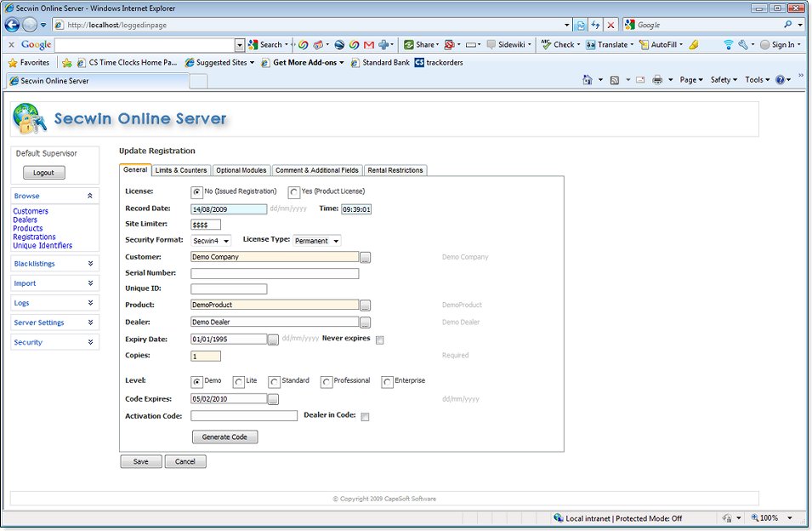The height and width of the screenshot is (531, 812).
Task: Open the Customer lookup ellipsis button
Action: click(x=366, y=257)
